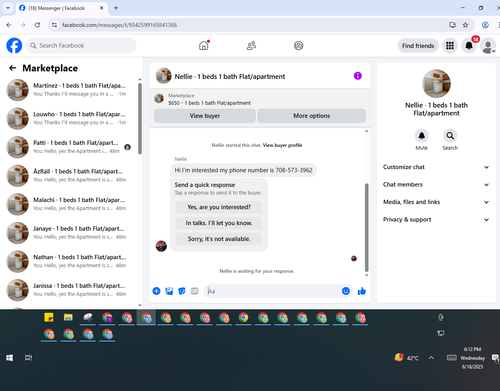Bookmark this page with star icon
500x391 pixels.
click(x=466, y=25)
